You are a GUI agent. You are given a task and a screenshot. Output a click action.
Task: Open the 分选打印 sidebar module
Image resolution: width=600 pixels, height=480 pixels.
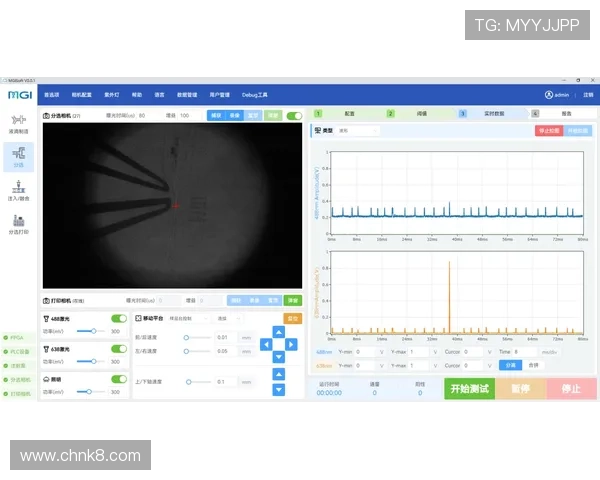[x=18, y=224]
